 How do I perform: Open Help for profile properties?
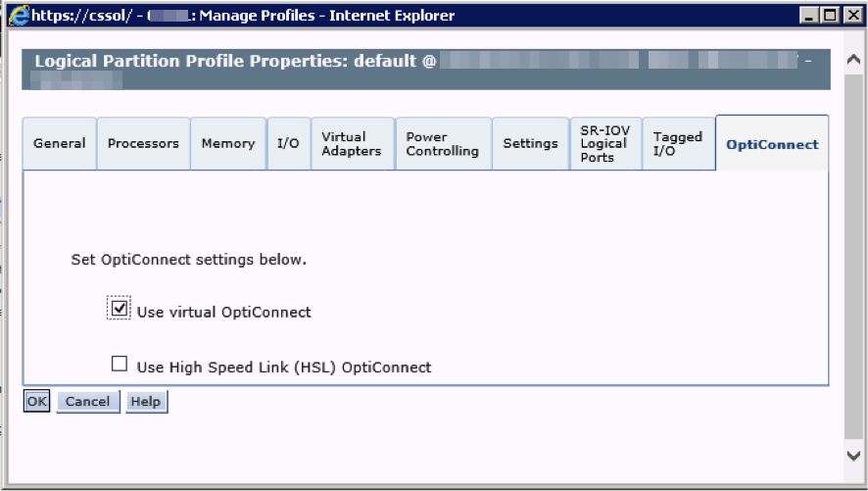[146, 402]
